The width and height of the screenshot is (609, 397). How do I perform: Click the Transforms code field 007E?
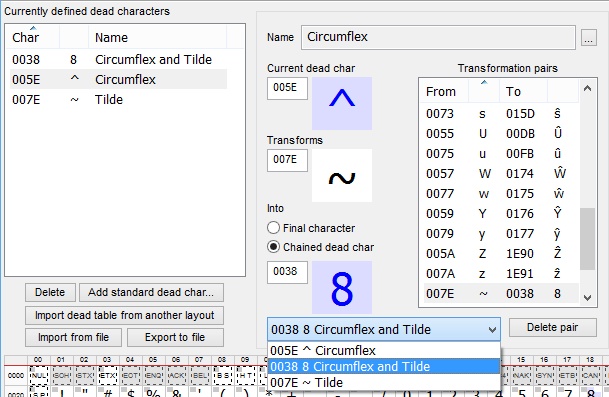[287, 160]
